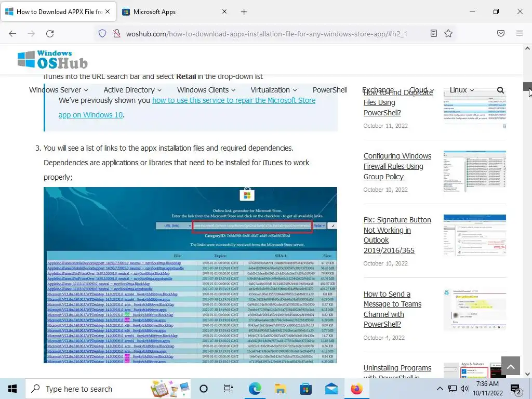Expand the Windows Clients menu
Viewport: 532px width, 399px height.
[206, 90]
